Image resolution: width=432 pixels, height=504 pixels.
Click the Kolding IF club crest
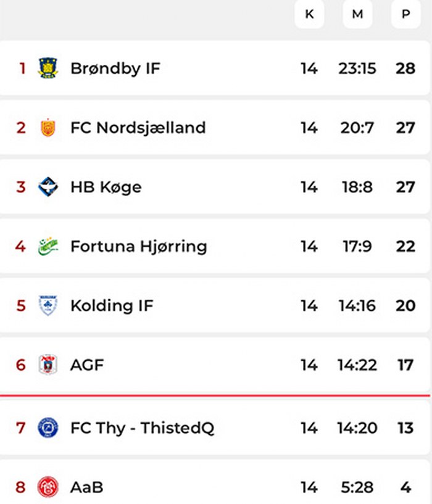48,305
